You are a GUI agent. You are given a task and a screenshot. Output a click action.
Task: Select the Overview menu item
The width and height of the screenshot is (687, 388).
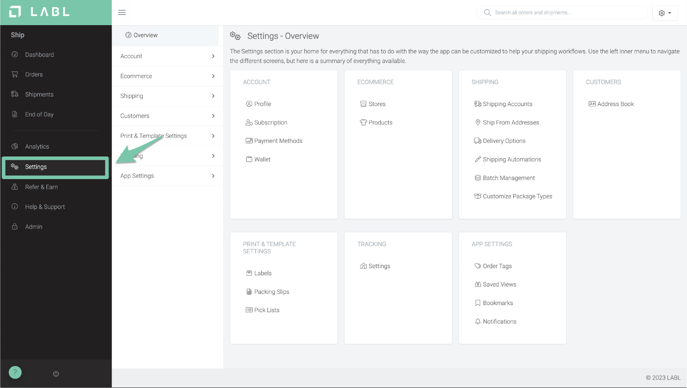point(166,35)
